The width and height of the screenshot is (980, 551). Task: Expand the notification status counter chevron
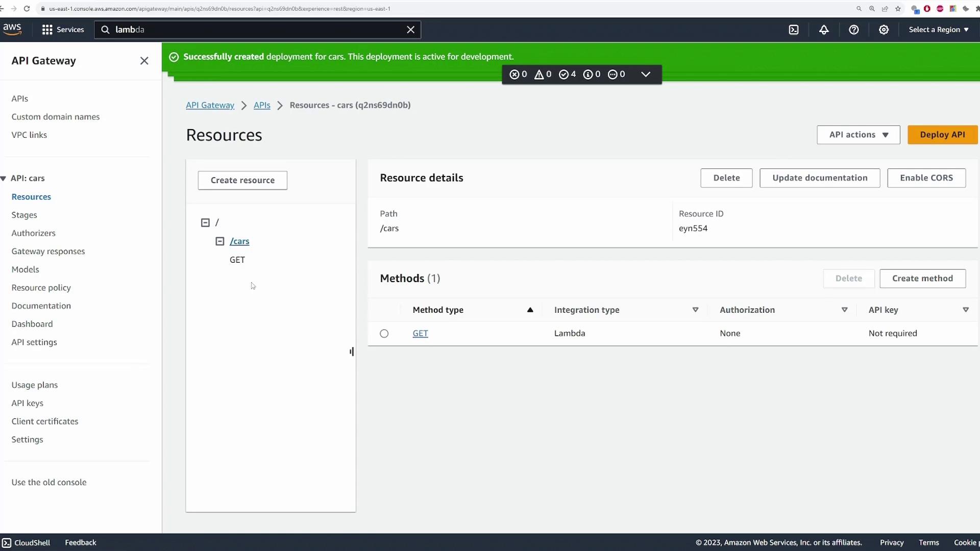point(646,74)
